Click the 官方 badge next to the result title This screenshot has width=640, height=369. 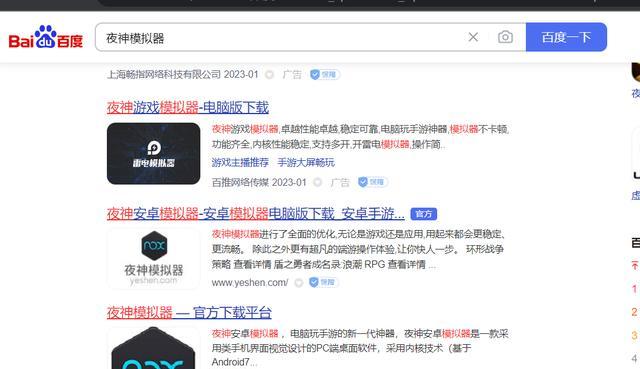pyautogui.click(x=424, y=214)
